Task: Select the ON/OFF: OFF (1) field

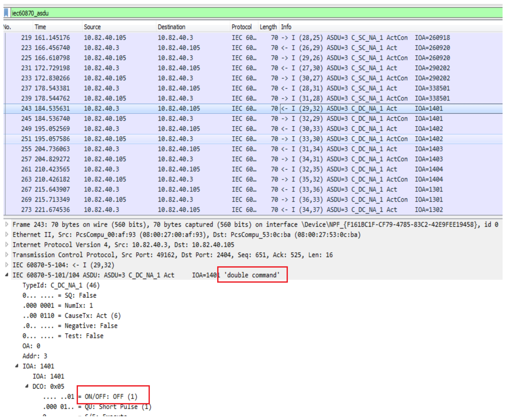Action: 111,396
